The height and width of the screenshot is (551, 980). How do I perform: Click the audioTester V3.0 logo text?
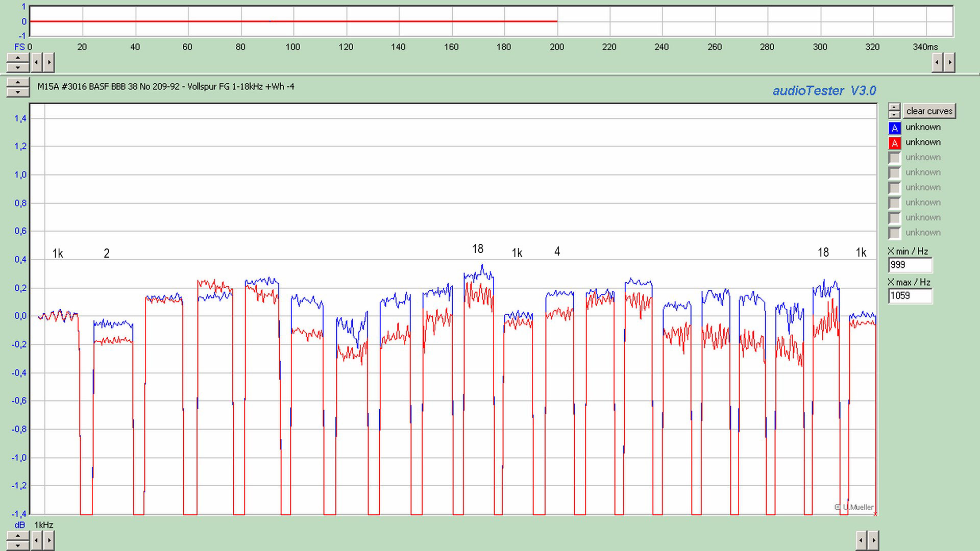[x=824, y=91]
